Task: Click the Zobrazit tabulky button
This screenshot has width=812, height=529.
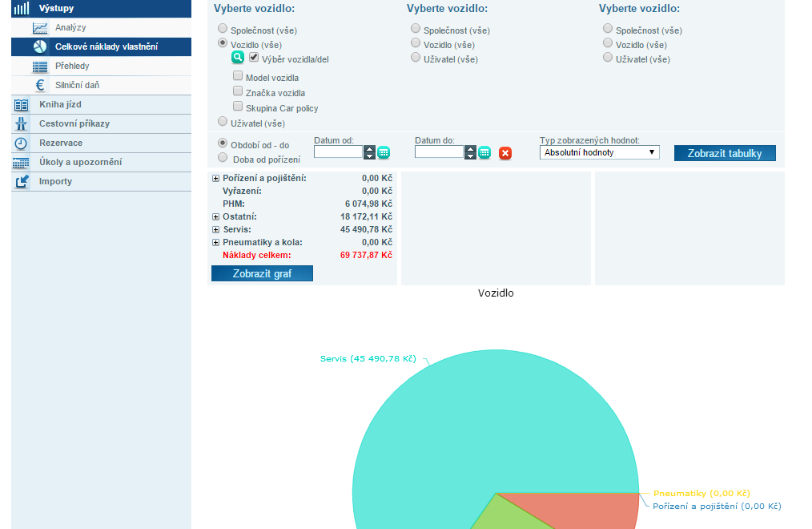Action: [x=725, y=153]
